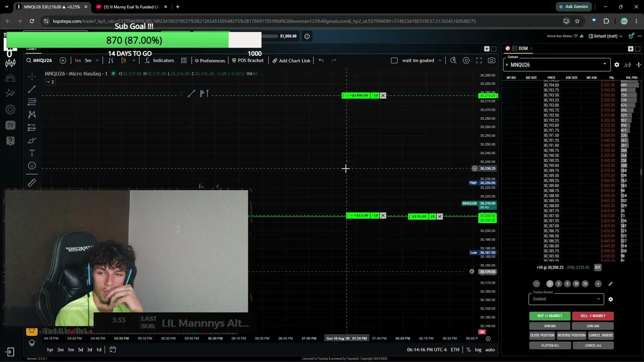
Task: Open DOM settings gear icon
Action: pos(617,65)
